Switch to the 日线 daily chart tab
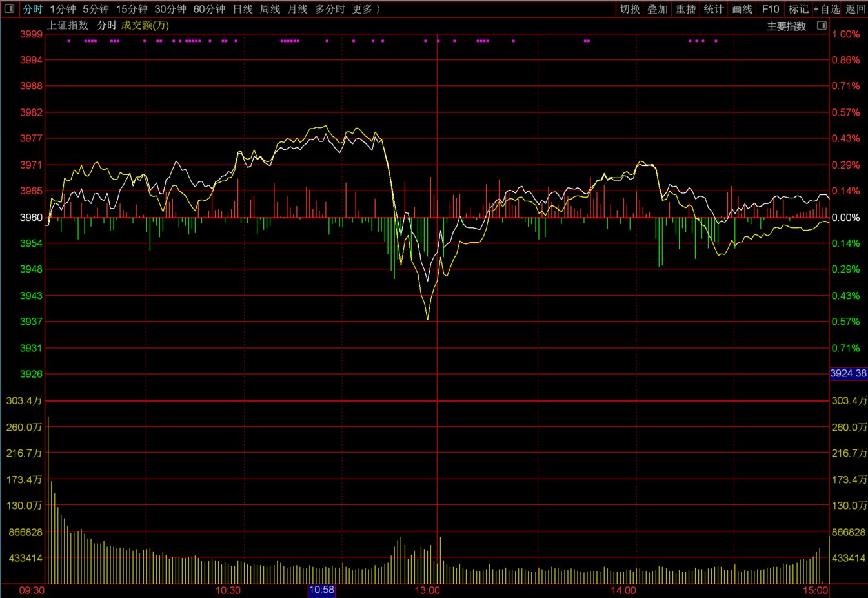The height and width of the screenshot is (598, 868). [243, 9]
